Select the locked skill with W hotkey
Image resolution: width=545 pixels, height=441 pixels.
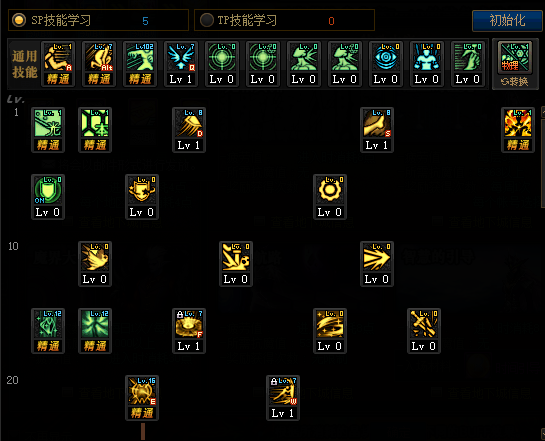coord(283,398)
